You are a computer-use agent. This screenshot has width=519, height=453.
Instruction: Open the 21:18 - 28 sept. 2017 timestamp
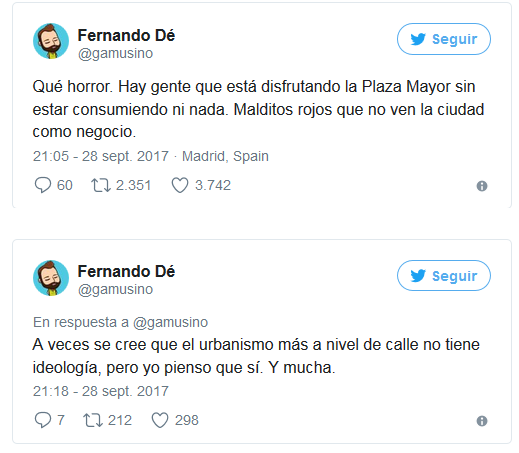101,391
